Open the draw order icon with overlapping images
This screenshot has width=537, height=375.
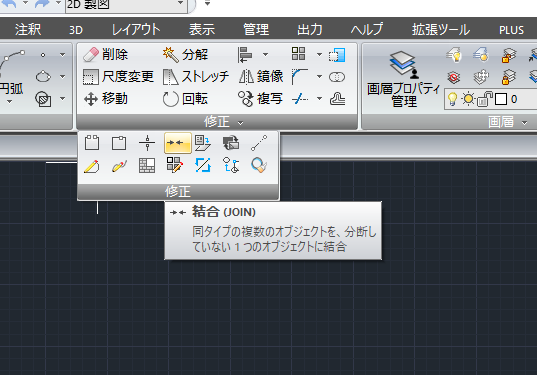coord(231,143)
